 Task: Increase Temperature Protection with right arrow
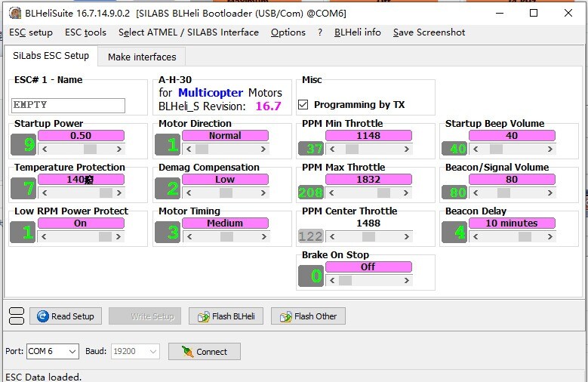[x=119, y=193]
